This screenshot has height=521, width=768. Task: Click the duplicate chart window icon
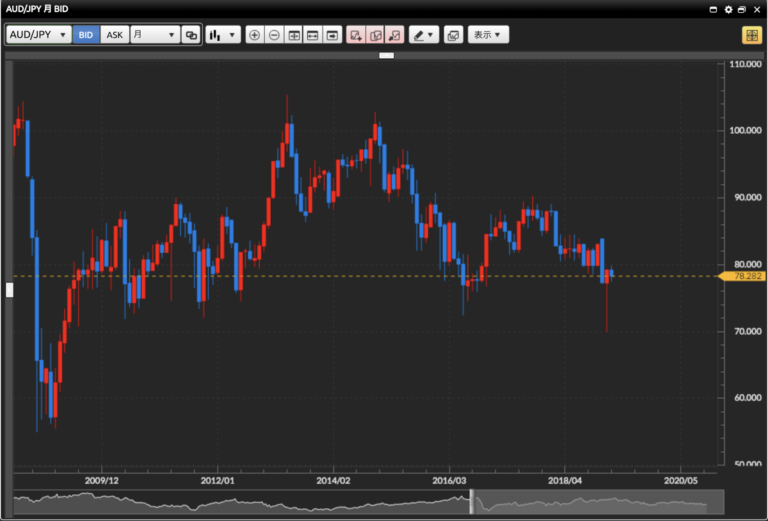[454, 35]
